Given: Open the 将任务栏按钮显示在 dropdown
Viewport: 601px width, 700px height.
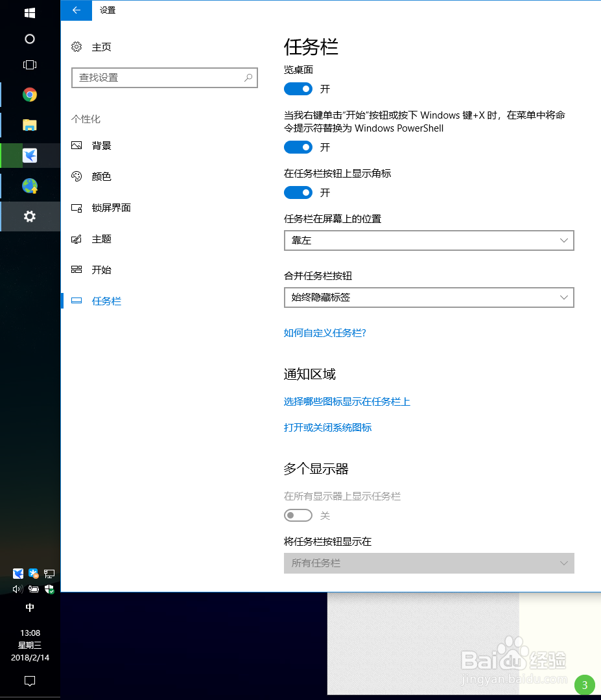Looking at the screenshot, I should [x=429, y=563].
